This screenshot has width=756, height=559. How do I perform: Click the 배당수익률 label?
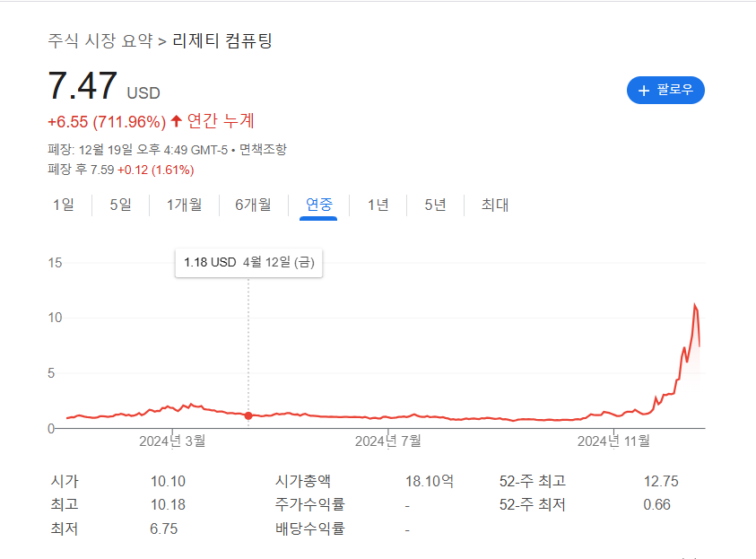pos(310,528)
